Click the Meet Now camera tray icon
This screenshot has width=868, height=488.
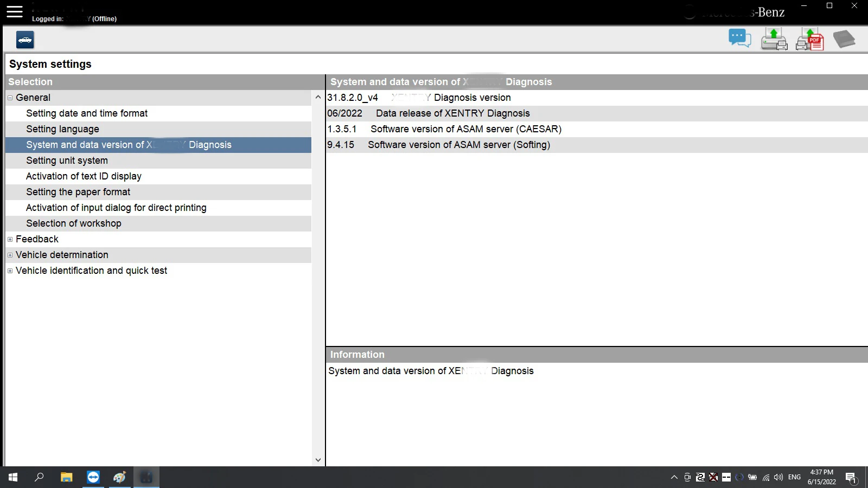click(687, 477)
